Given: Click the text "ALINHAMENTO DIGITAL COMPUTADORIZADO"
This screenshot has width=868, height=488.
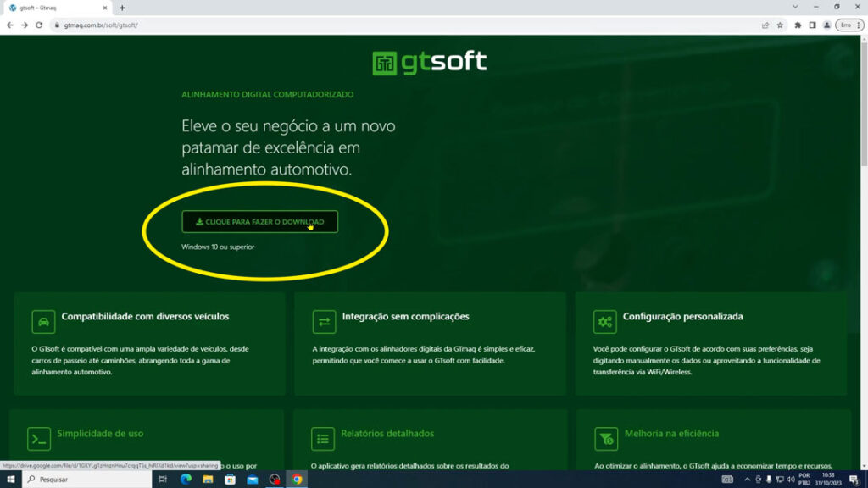Looking at the screenshot, I should coord(267,95).
